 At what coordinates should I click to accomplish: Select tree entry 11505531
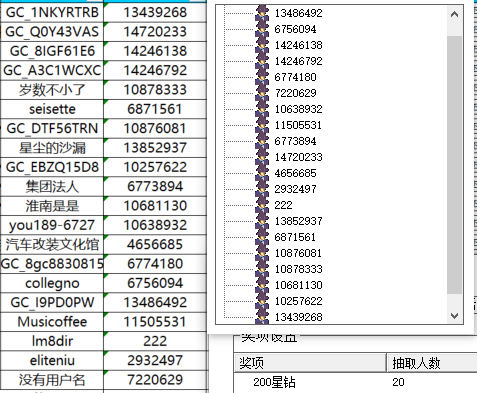tap(298, 125)
